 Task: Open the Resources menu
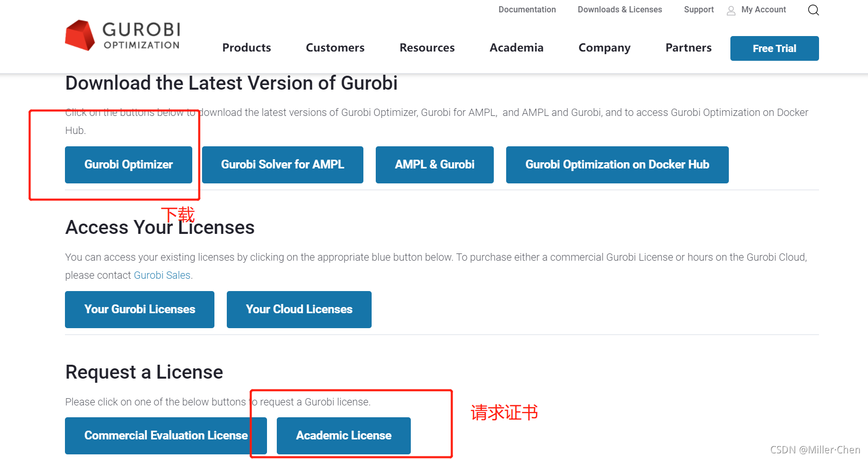tap(427, 47)
